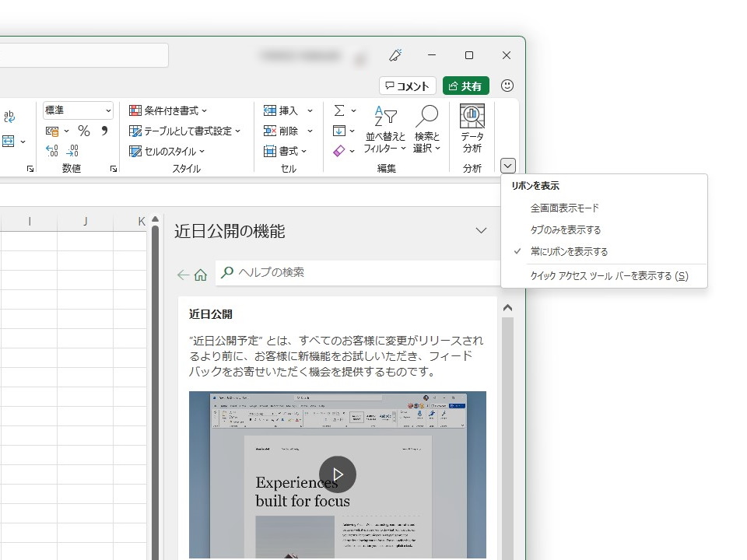The width and height of the screenshot is (747, 560).
Task: Play the Experiences built for focus video
Action: (338, 474)
